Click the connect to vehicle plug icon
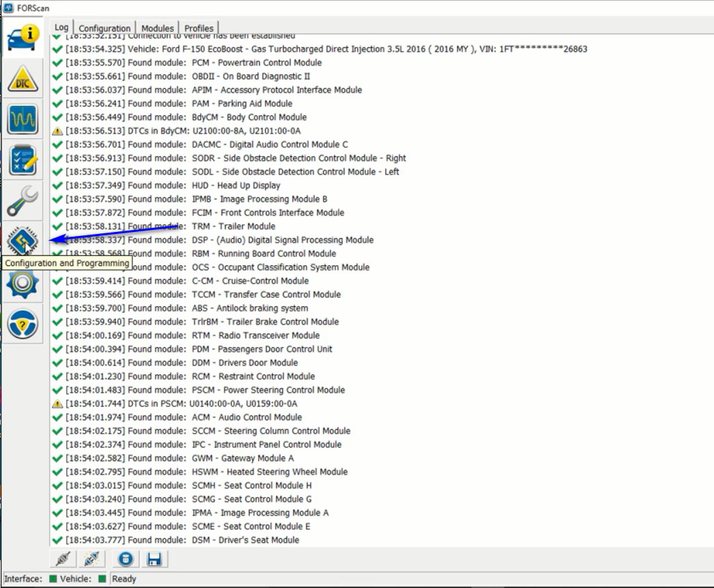This screenshot has height=588, width=714. pyautogui.click(x=63, y=559)
